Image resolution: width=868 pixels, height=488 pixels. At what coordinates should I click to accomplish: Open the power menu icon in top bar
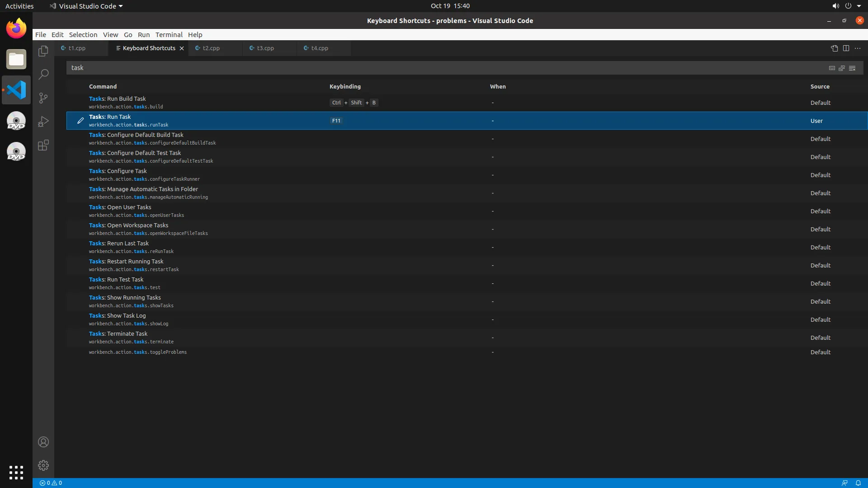(848, 6)
